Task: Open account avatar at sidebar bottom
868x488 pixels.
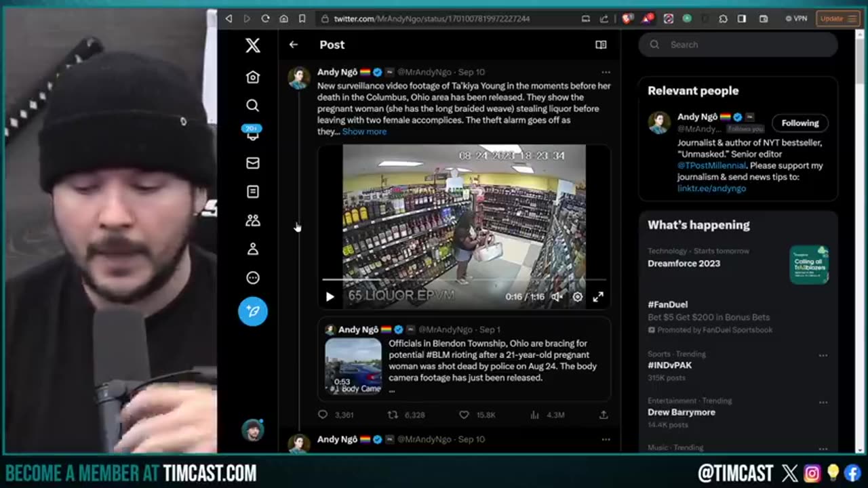Action: tap(252, 430)
